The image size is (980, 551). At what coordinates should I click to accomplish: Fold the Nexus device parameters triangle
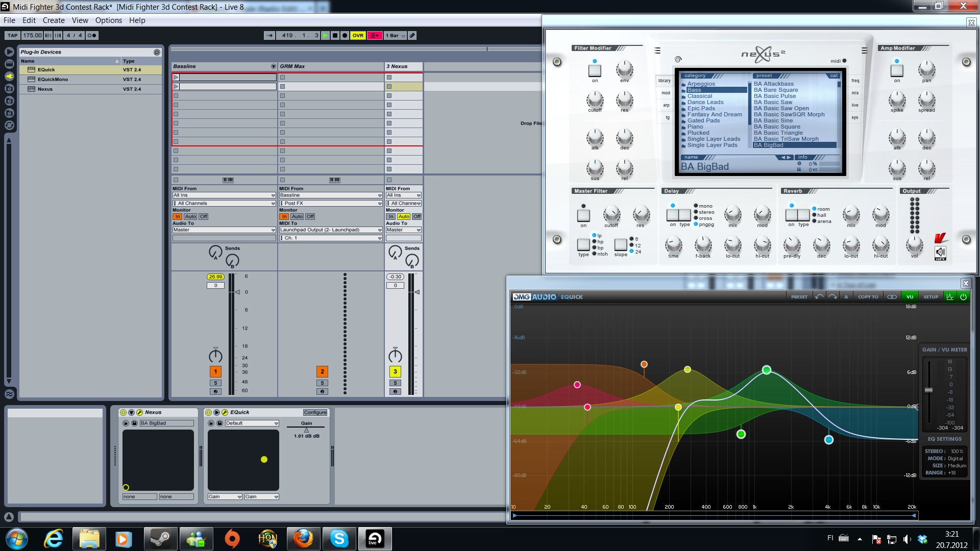131,412
